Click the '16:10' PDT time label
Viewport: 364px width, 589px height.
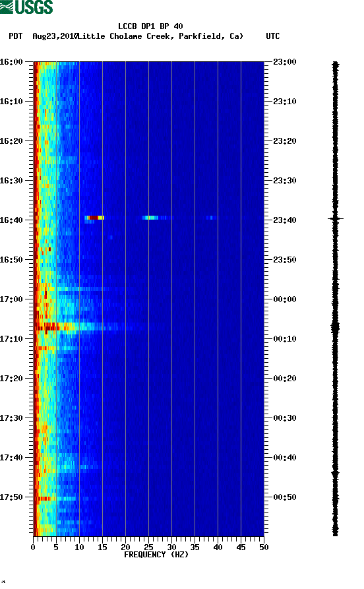[11, 102]
